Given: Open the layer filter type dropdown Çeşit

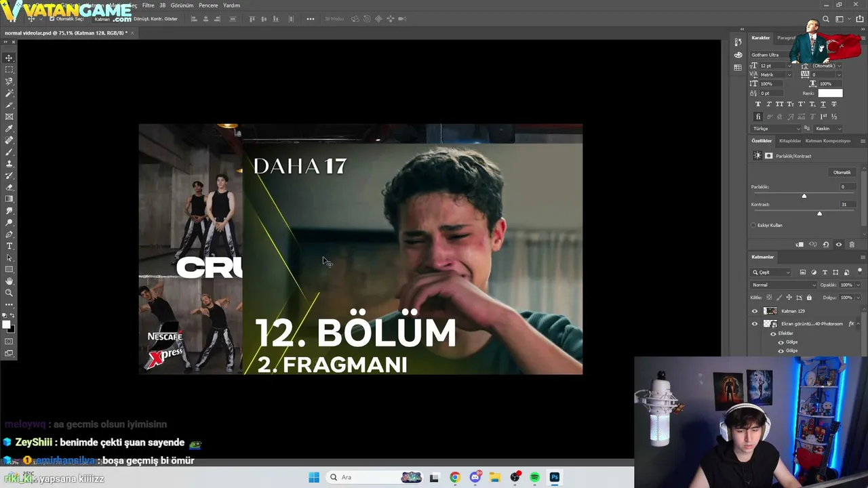Looking at the screenshot, I should 772,272.
